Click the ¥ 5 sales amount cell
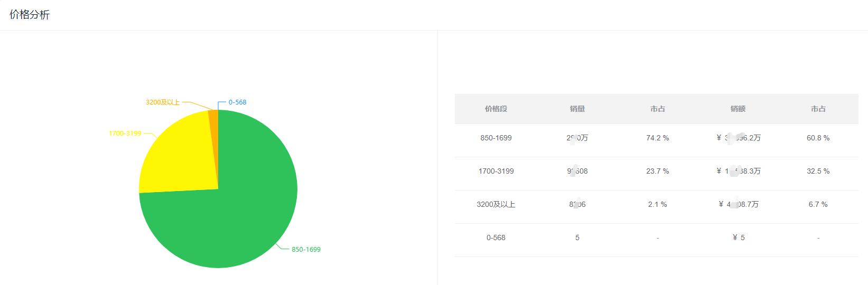The height and width of the screenshot is (285, 868). coord(738,238)
